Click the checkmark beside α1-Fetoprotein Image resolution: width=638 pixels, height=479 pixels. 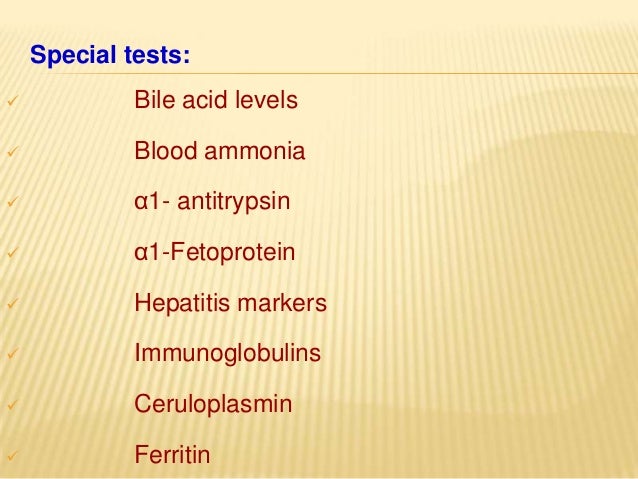point(13,252)
